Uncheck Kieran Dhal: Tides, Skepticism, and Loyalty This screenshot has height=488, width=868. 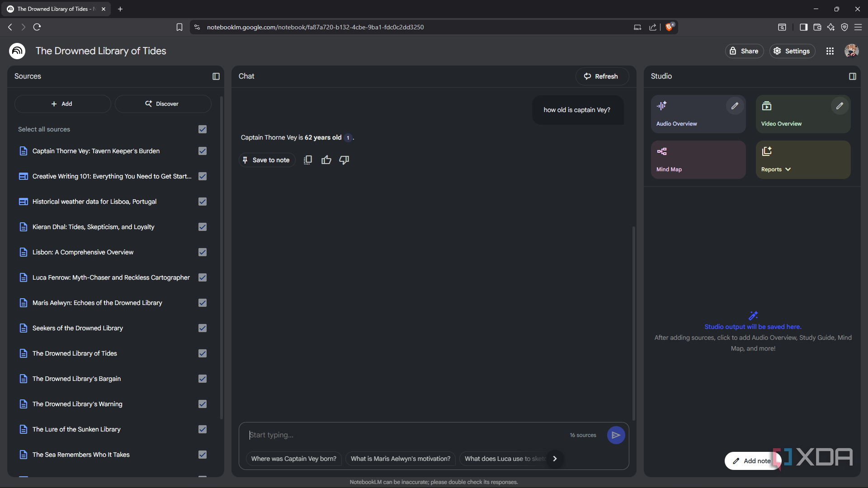pyautogui.click(x=203, y=227)
